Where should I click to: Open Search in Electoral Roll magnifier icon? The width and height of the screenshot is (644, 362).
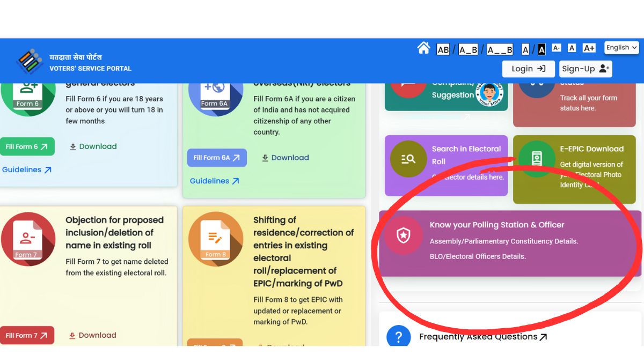click(408, 159)
